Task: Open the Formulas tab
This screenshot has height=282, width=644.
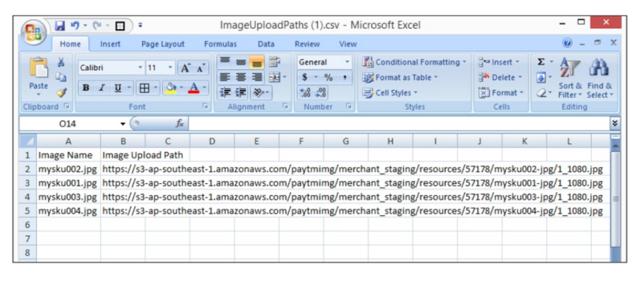Action: click(220, 44)
